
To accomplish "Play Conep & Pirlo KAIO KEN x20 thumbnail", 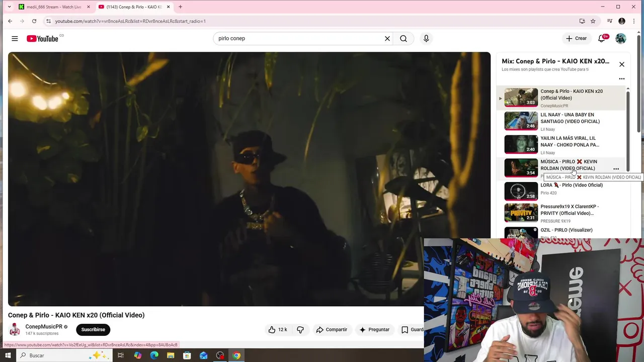I will coord(521,98).
